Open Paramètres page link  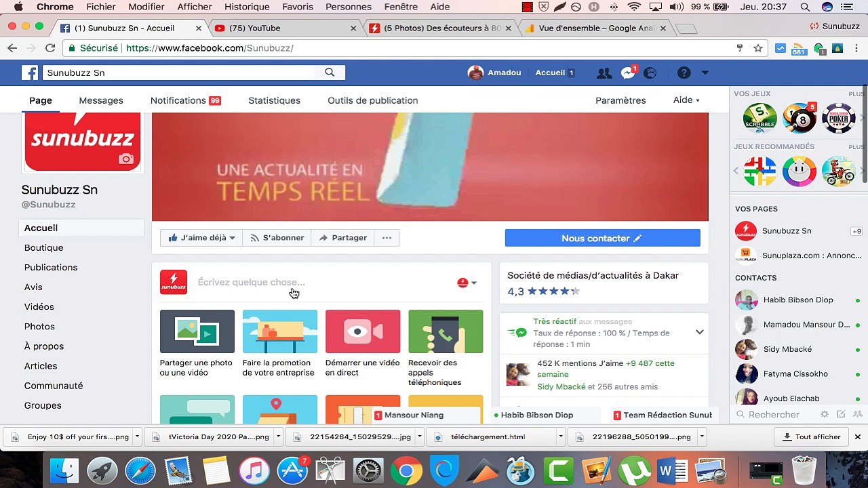click(x=620, y=100)
